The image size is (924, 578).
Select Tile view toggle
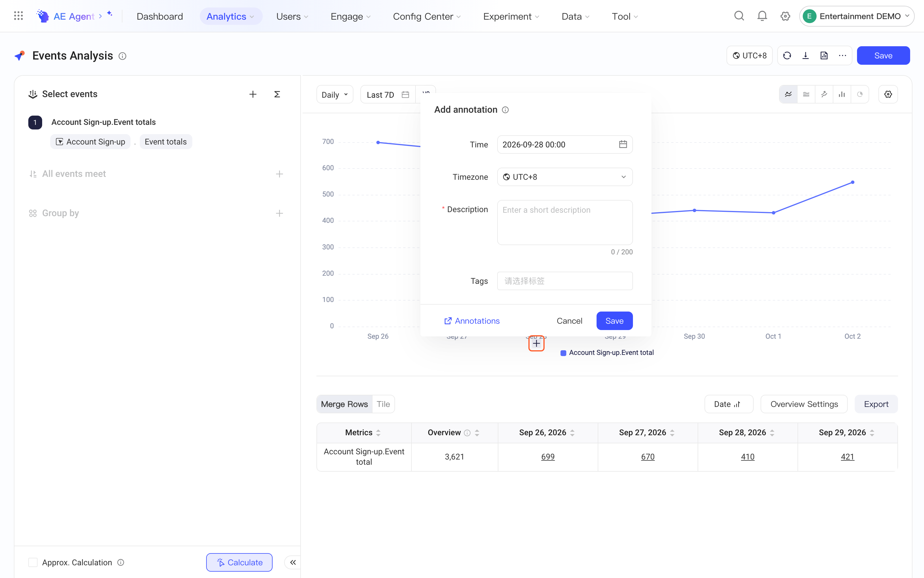[383, 404]
